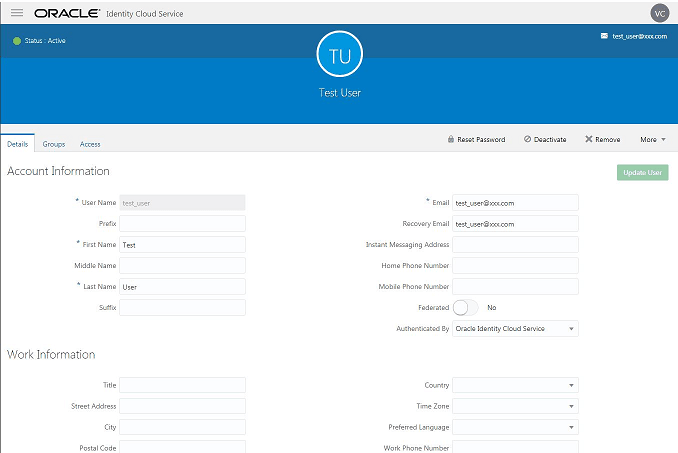The height and width of the screenshot is (453, 678).
Task: Expand the More actions menu
Action: pyautogui.click(x=653, y=140)
